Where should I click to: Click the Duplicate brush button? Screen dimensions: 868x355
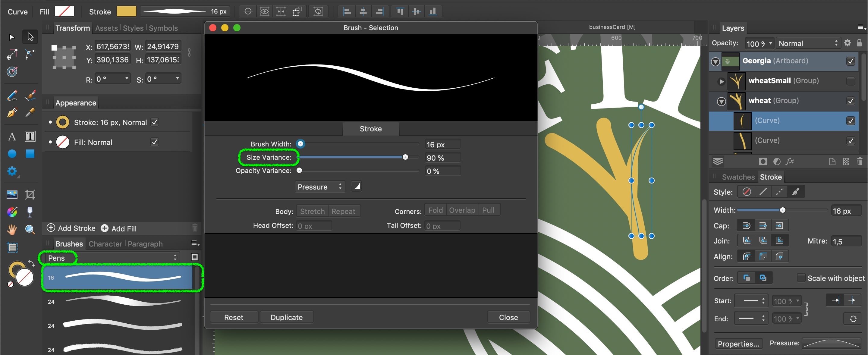(x=286, y=317)
